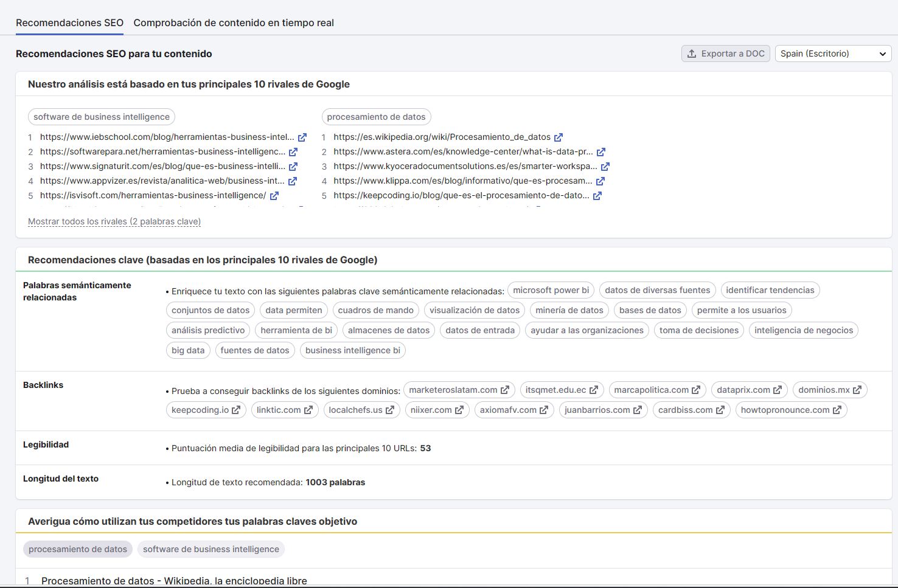This screenshot has height=588, width=898.
Task: Click external link icon beside klippa.com URL
Action: click(x=600, y=181)
